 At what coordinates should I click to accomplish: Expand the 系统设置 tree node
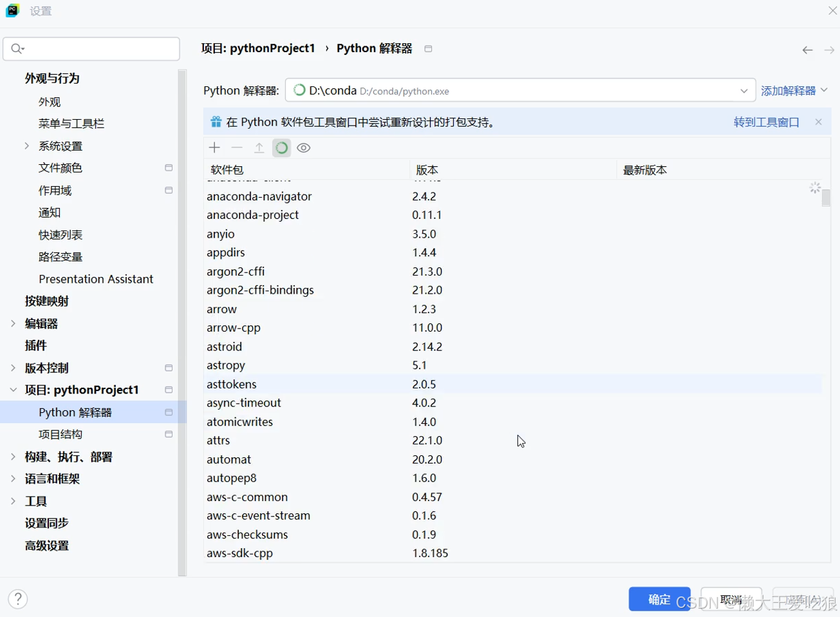26,146
